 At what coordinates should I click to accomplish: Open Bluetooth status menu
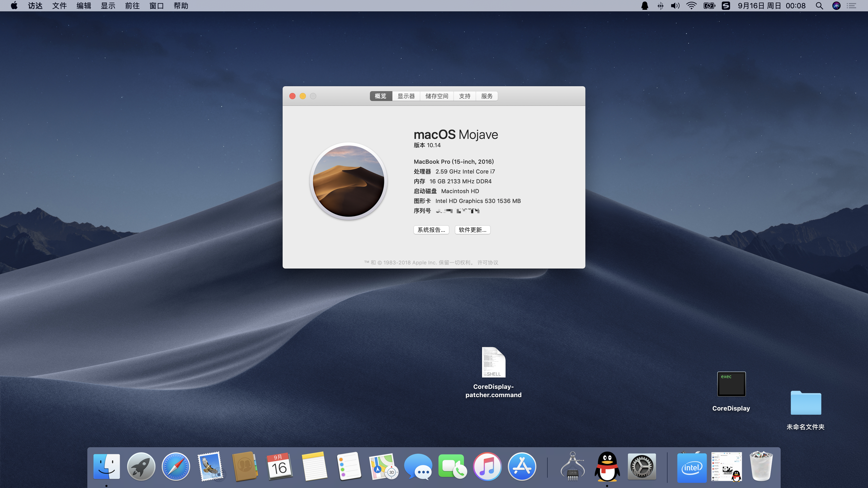tap(660, 6)
